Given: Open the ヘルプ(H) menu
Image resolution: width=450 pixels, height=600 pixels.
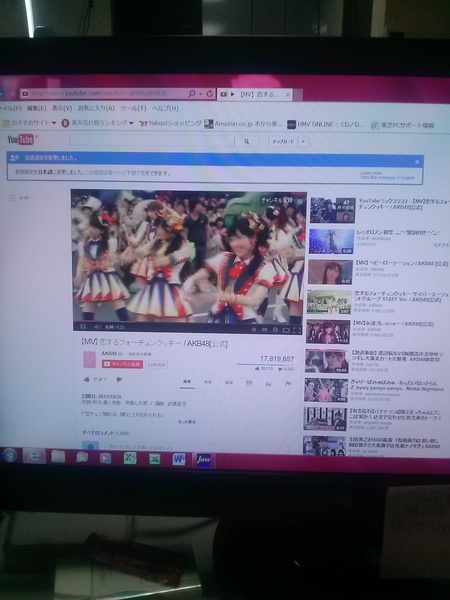Looking at the screenshot, I should (x=165, y=109).
